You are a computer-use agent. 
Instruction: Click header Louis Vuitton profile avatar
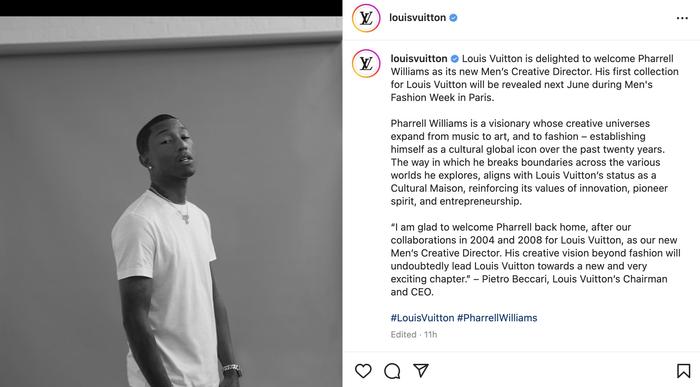tap(366, 18)
